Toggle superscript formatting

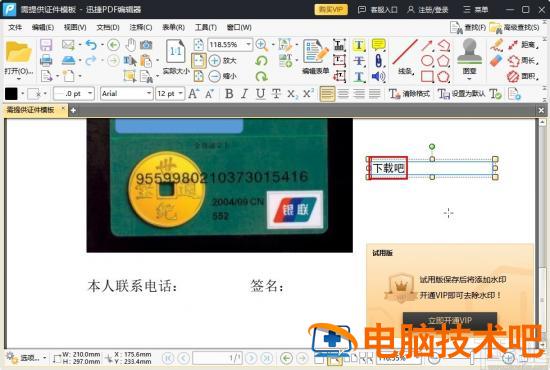coord(308,94)
